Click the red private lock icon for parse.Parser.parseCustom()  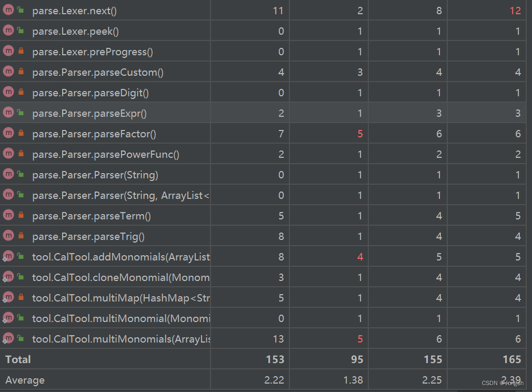coord(21,71)
